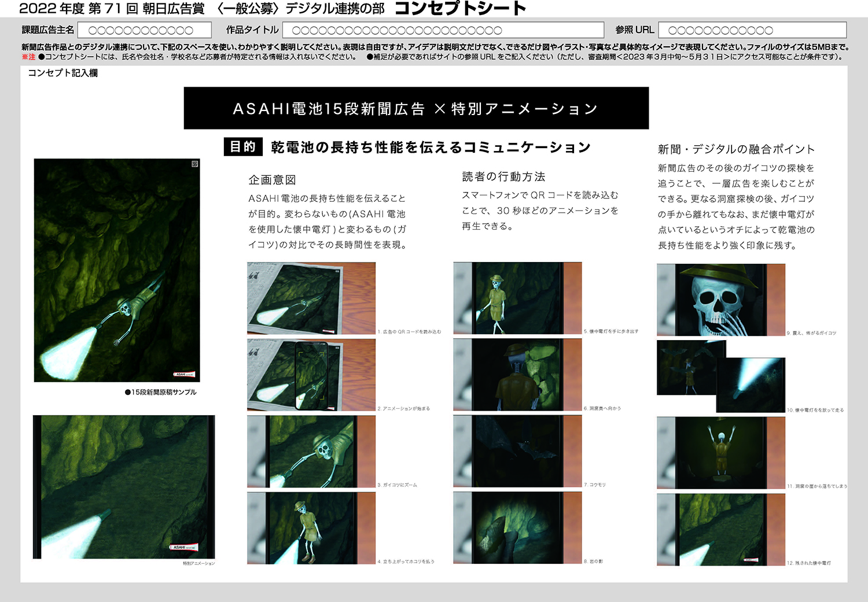This screenshot has width=868, height=602.
Task: Select storyboard frame 4 skeleton standing up
Action: point(311,528)
